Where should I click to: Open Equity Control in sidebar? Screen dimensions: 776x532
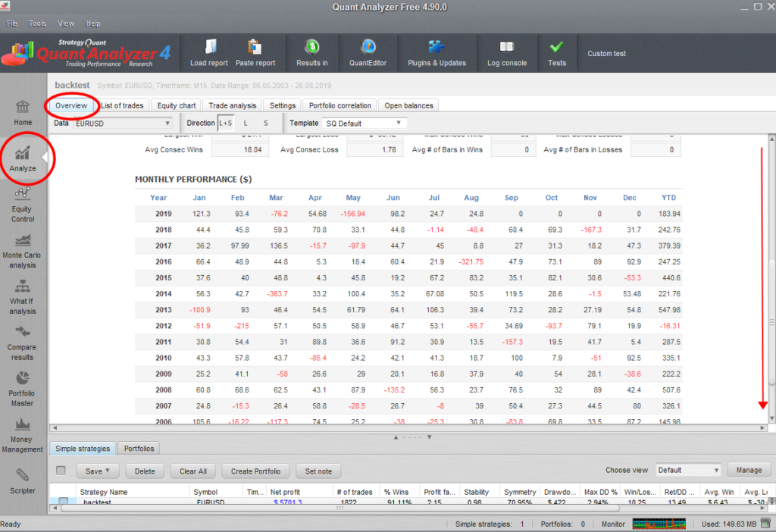(23, 205)
